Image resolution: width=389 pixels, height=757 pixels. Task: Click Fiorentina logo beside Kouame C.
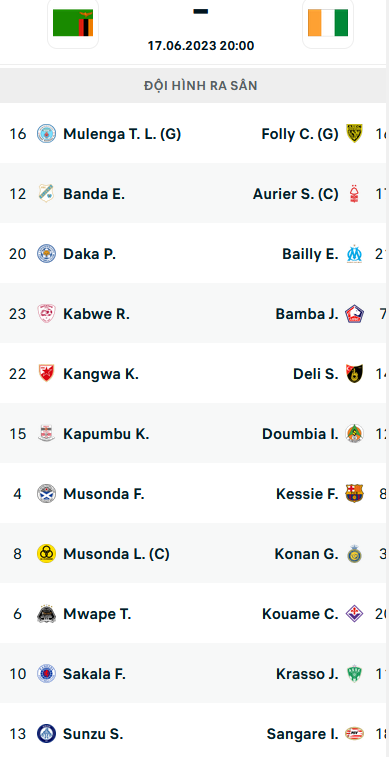click(355, 614)
